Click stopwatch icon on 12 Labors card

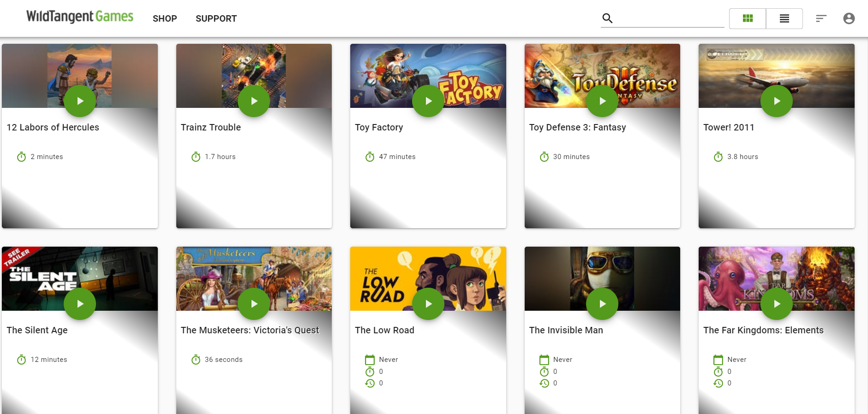21,157
